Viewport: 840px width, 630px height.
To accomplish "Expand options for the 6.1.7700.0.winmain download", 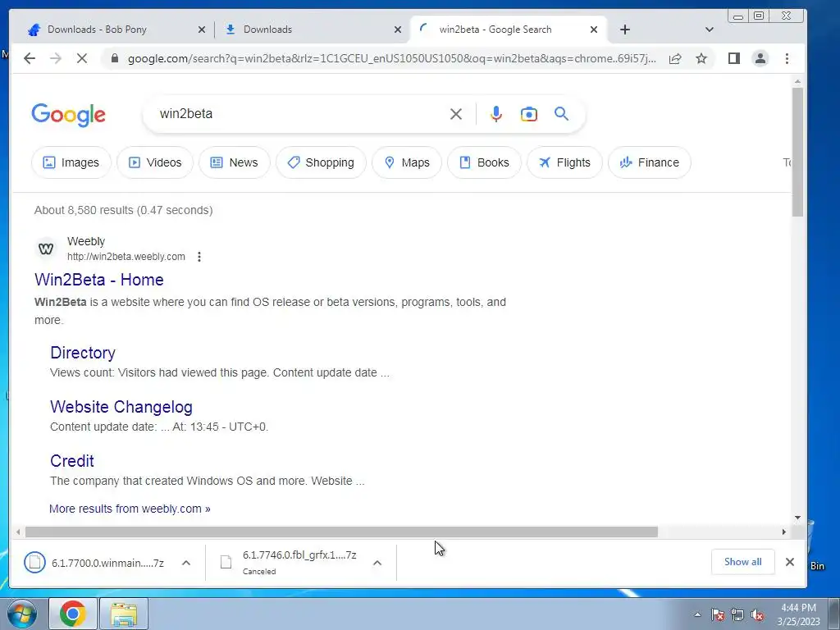I will click(x=186, y=563).
